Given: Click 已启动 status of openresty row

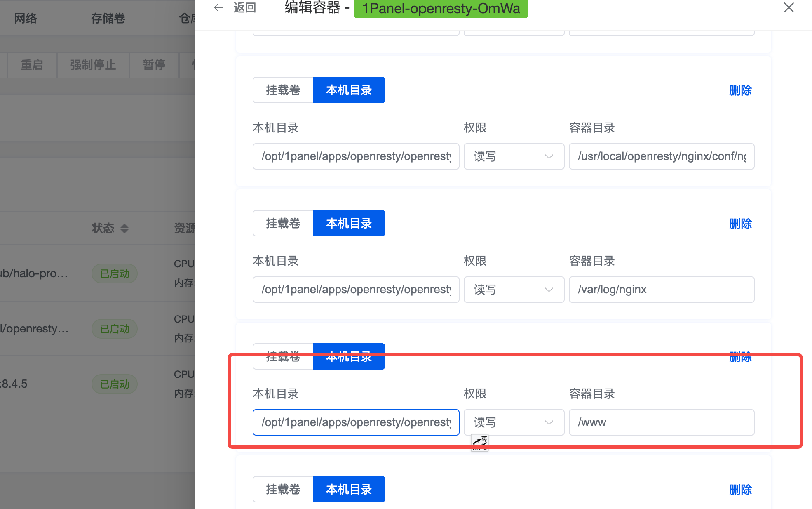Looking at the screenshot, I should [115, 329].
